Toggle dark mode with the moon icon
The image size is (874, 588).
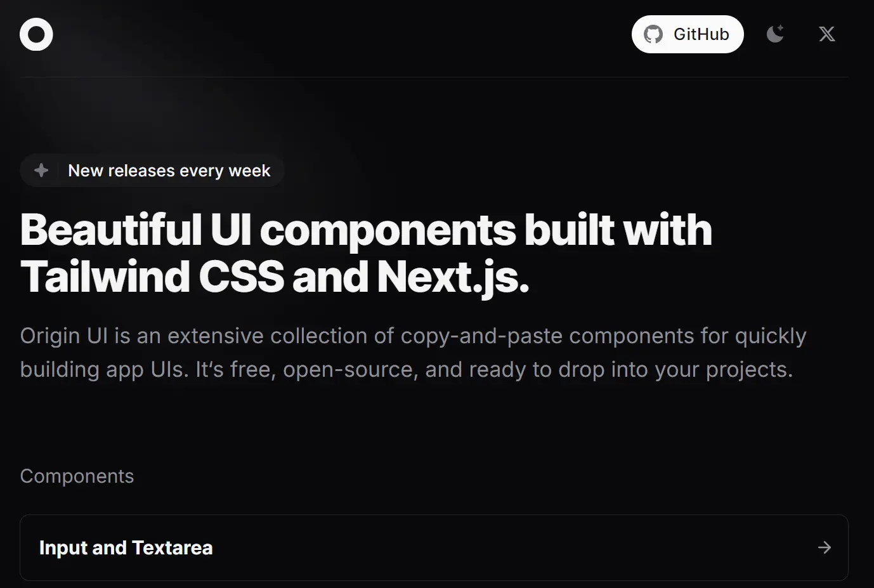point(775,34)
